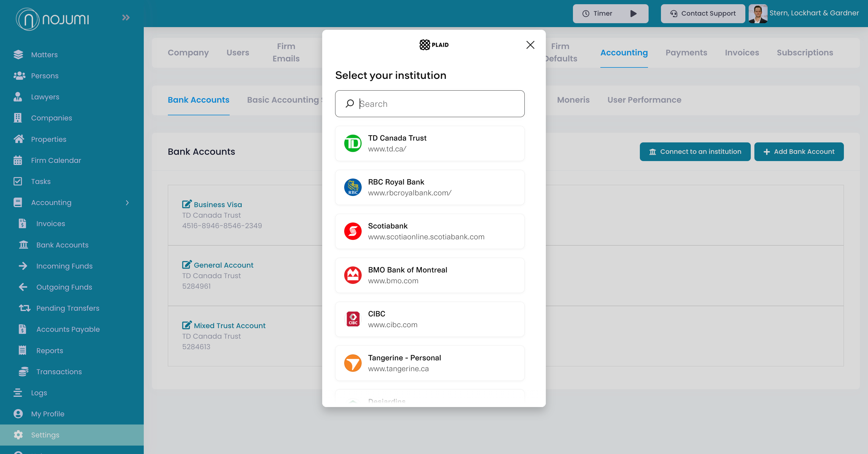Open the Subscriptions tab
868x454 pixels.
pos(805,52)
